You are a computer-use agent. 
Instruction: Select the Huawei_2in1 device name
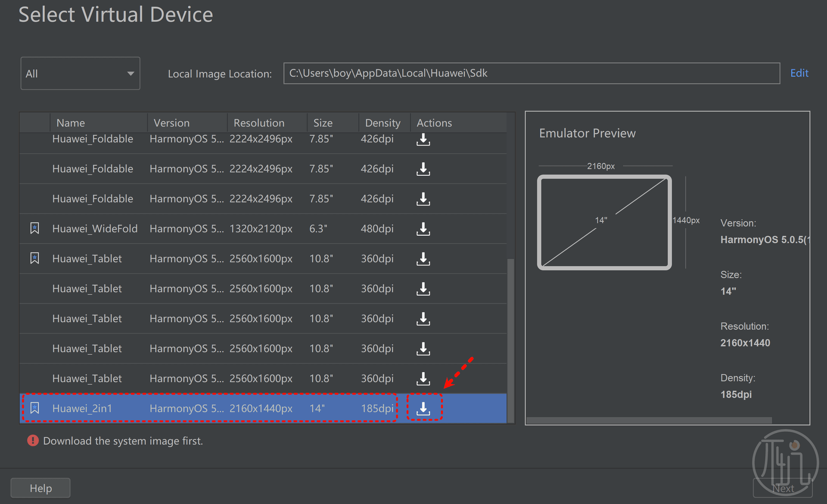82,408
